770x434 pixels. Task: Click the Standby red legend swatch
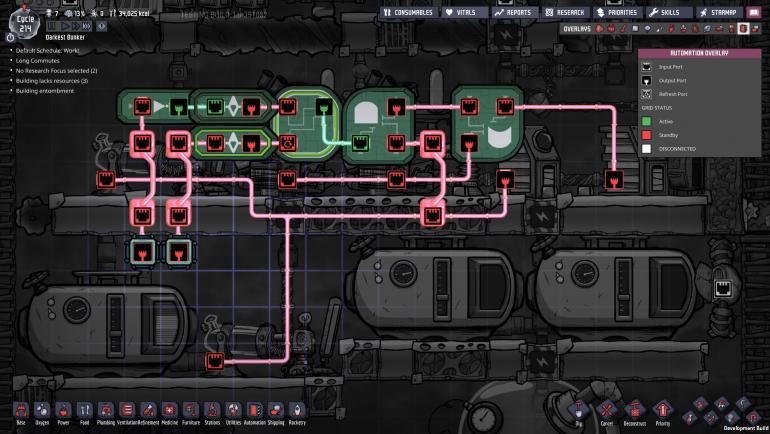(646, 135)
